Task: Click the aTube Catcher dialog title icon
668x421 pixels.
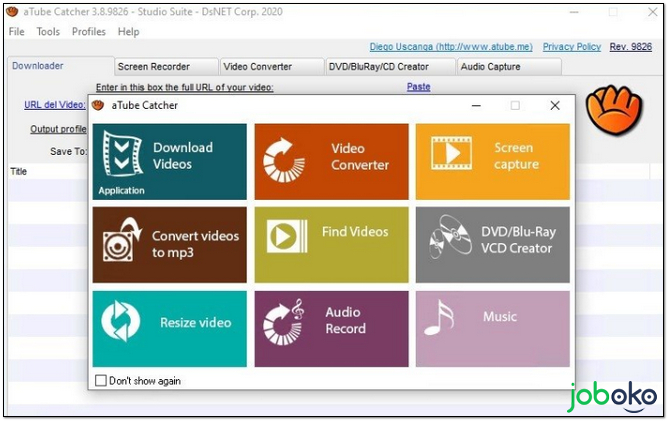Action: click(x=98, y=105)
